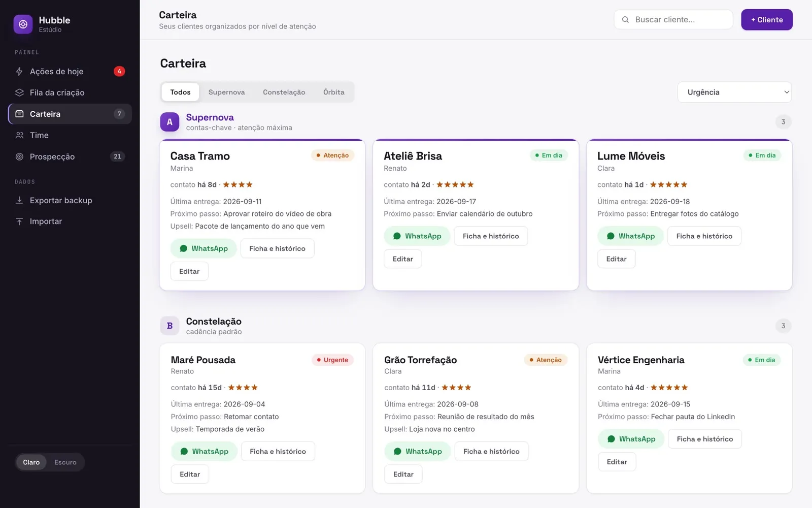Open the Urgência sort dropdown

734,92
